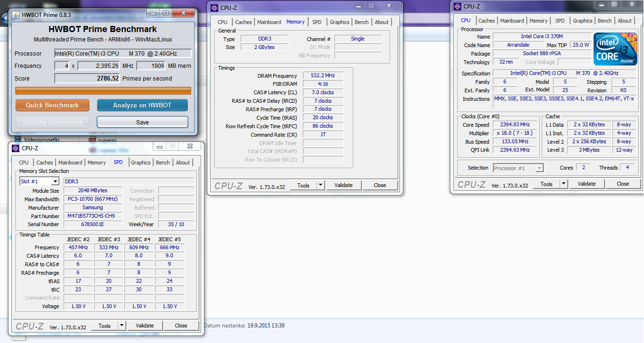Screen dimensions: 644x343
Task: Click the CPU-Z icon in the processor window title bar
Action: (x=458, y=6)
